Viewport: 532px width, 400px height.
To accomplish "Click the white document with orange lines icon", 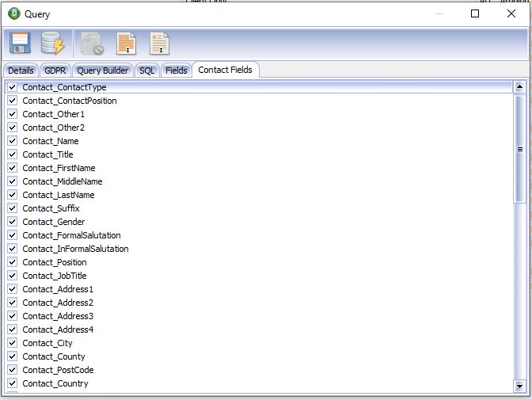I will [159, 44].
